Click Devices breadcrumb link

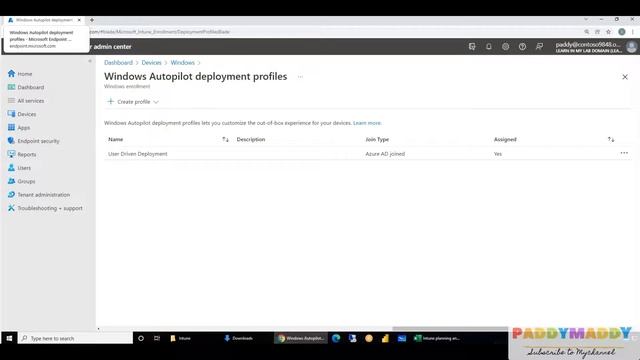(151, 62)
